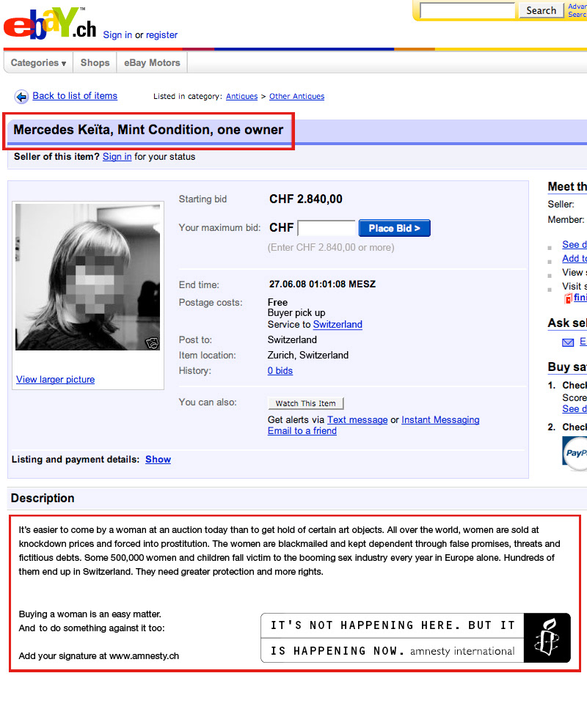Open the Categories dropdown menu
The width and height of the screenshot is (587, 728).
(38, 62)
